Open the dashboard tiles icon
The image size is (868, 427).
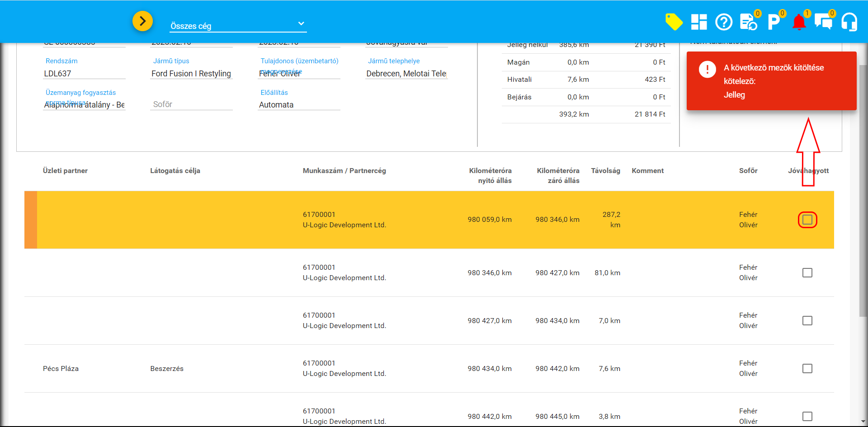[x=699, y=22]
